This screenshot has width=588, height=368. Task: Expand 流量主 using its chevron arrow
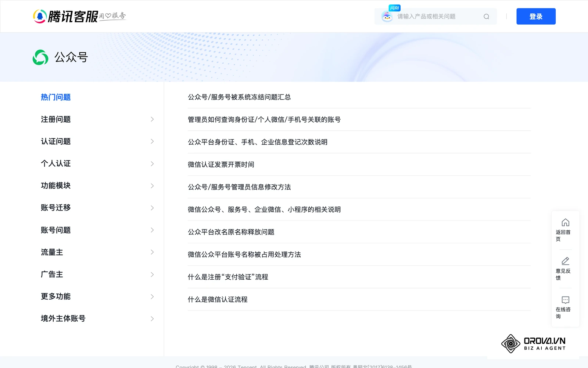click(152, 252)
